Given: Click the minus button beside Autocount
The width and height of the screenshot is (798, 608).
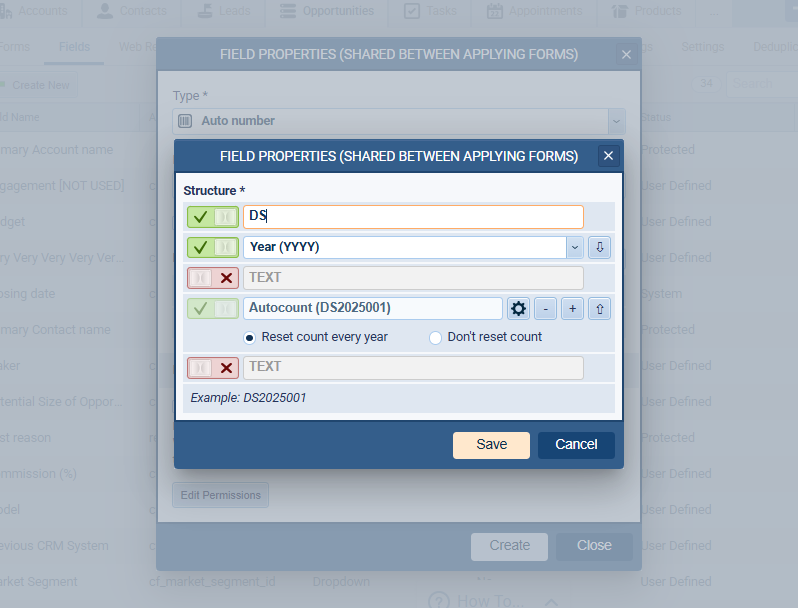Looking at the screenshot, I should [545, 308].
